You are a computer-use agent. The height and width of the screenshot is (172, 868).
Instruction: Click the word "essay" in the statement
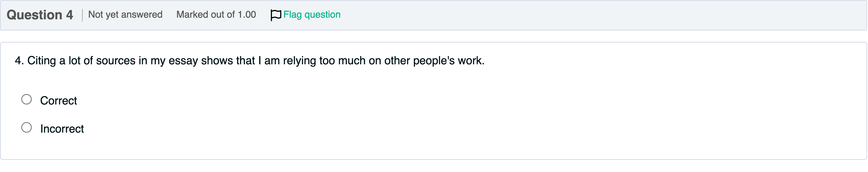pyautogui.click(x=183, y=61)
